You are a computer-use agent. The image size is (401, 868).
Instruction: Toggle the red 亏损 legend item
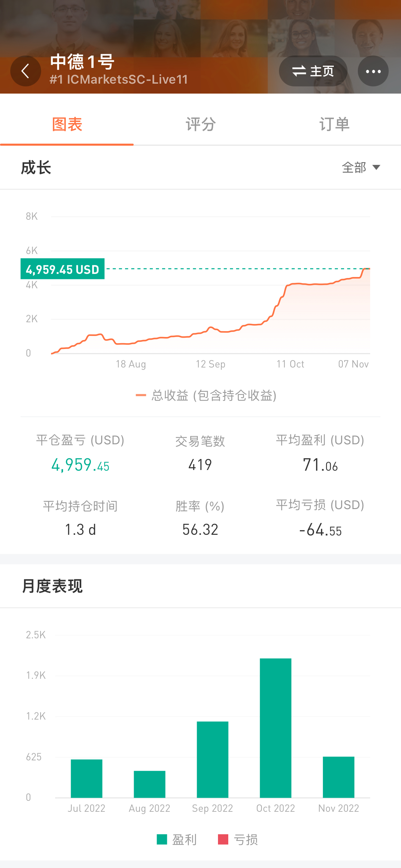click(x=238, y=839)
